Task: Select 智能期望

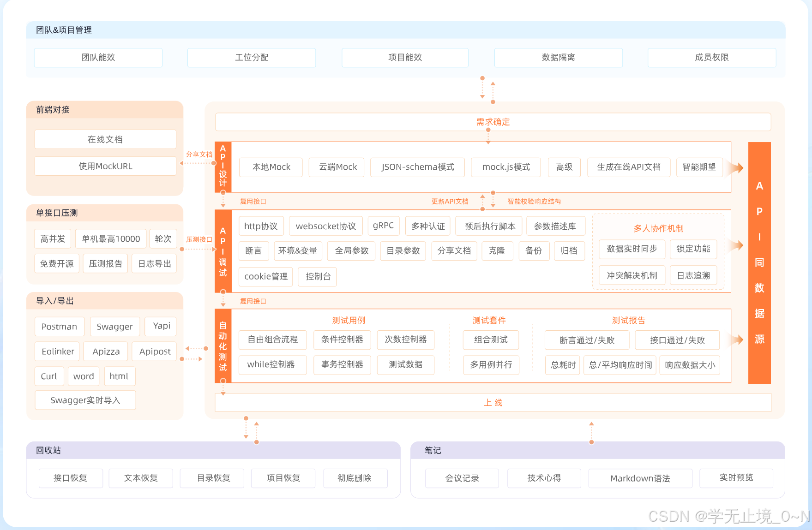Action: (x=699, y=167)
